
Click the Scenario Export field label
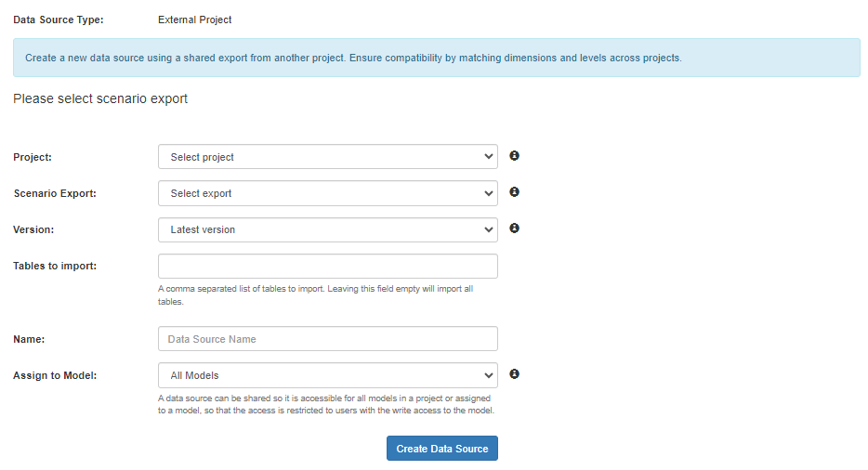(55, 194)
